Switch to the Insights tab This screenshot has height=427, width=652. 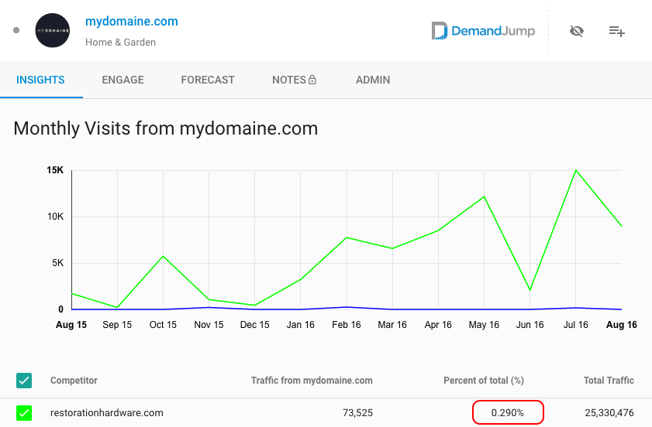(x=41, y=80)
